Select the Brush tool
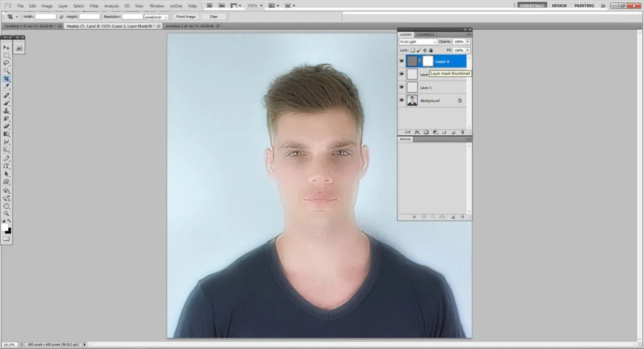Image resolution: width=644 pixels, height=349 pixels. pos(6,103)
